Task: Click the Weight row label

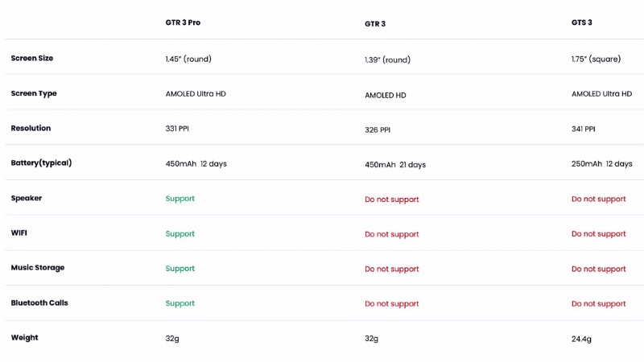Action: (x=24, y=337)
